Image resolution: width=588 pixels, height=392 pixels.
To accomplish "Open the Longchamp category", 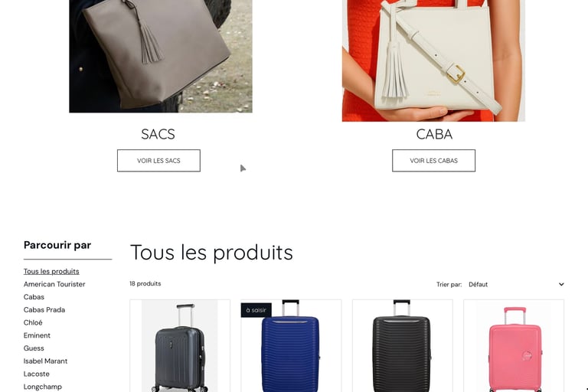I will (x=43, y=387).
